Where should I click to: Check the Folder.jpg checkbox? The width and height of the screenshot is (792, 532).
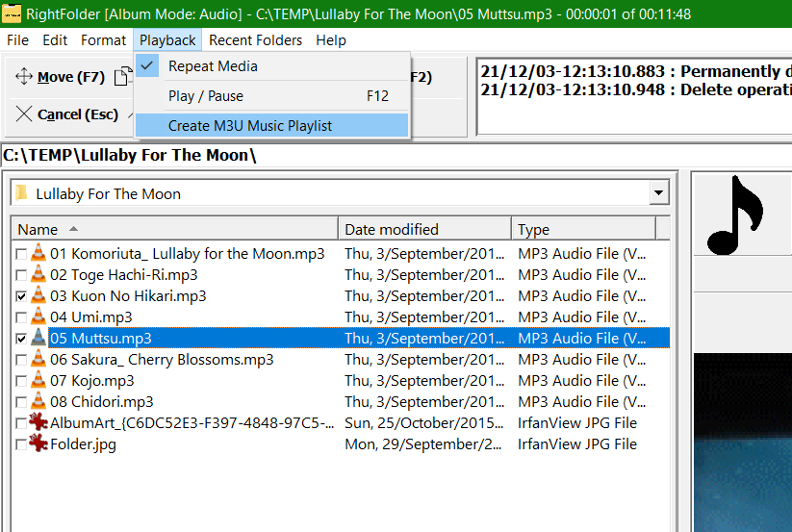coord(21,444)
